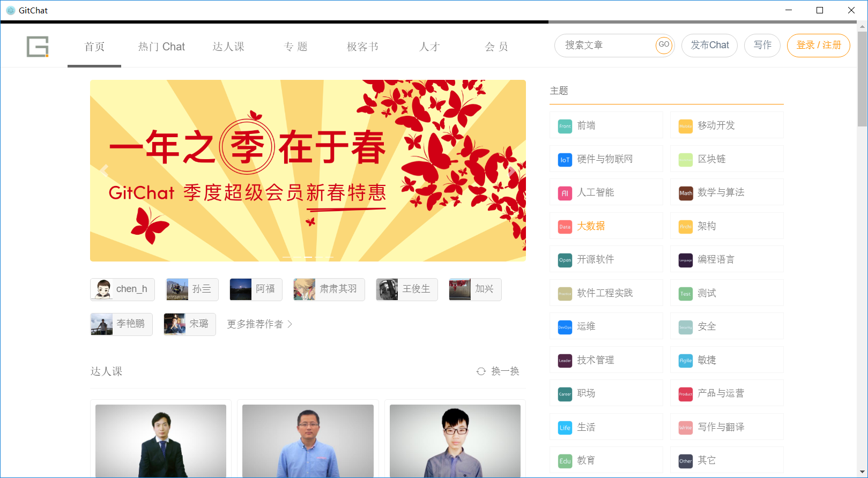Open author 加兴 profile chip
The height and width of the screenshot is (478, 868).
point(475,289)
